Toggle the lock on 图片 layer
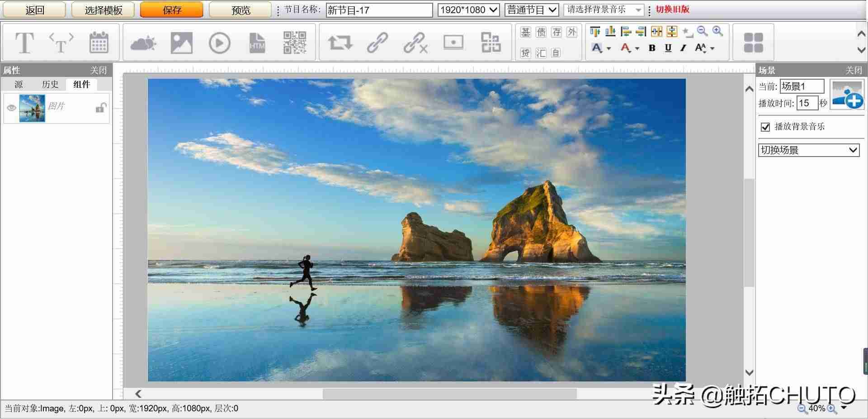 pos(101,108)
